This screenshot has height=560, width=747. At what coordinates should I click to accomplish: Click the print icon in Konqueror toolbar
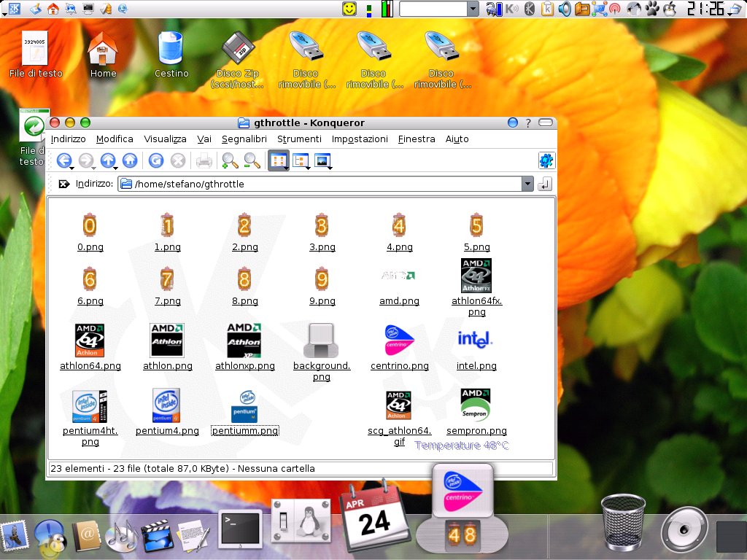click(204, 161)
